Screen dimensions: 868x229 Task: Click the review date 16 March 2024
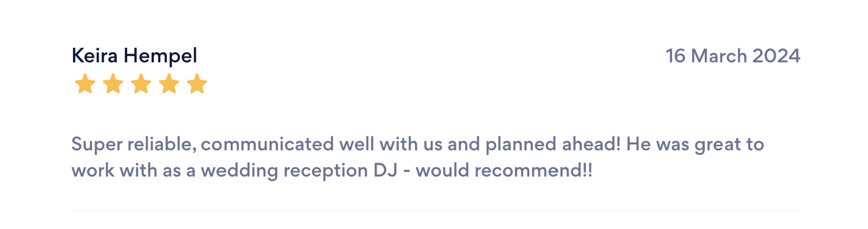tap(733, 56)
